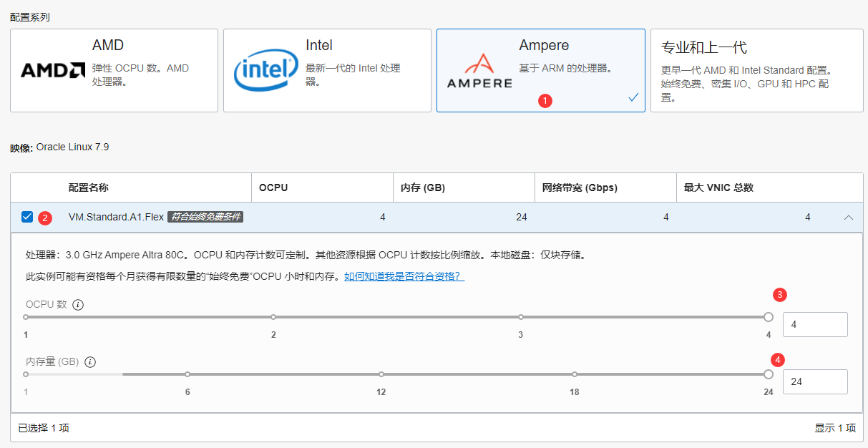The image size is (868, 448).
Task: Click the memory amount input field
Action: 814,381
